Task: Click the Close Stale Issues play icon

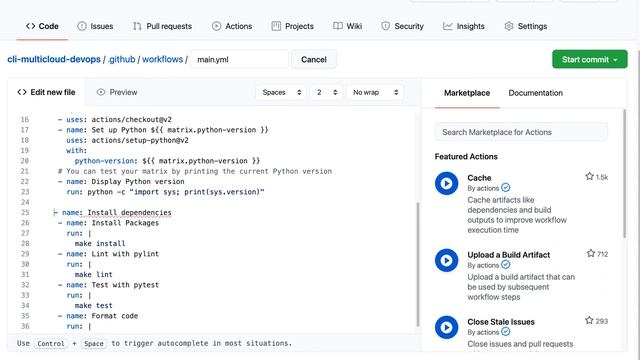Action: point(447,327)
